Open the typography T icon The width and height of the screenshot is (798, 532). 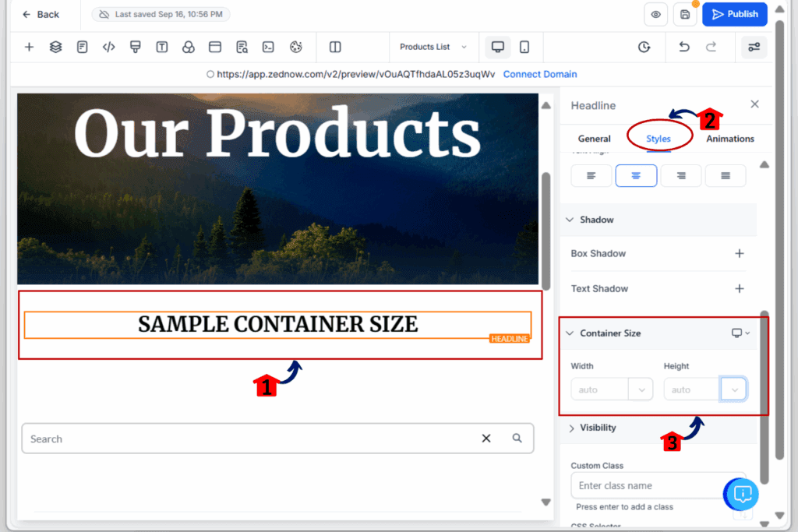[x=162, y=47]
